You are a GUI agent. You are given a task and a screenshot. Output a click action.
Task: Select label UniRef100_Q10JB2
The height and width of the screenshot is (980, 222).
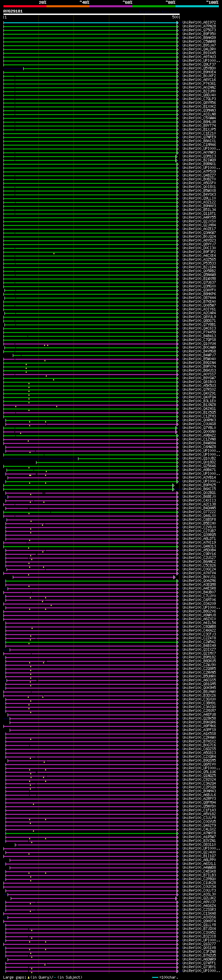pyautogui.click(x=199, y=458)
